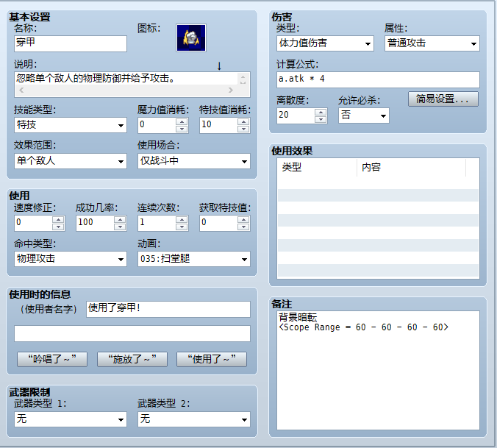Open the 命中类型 dropdown showing 物理攻击
This screenshot has width=497, height=448.
[x=71, y=259]
